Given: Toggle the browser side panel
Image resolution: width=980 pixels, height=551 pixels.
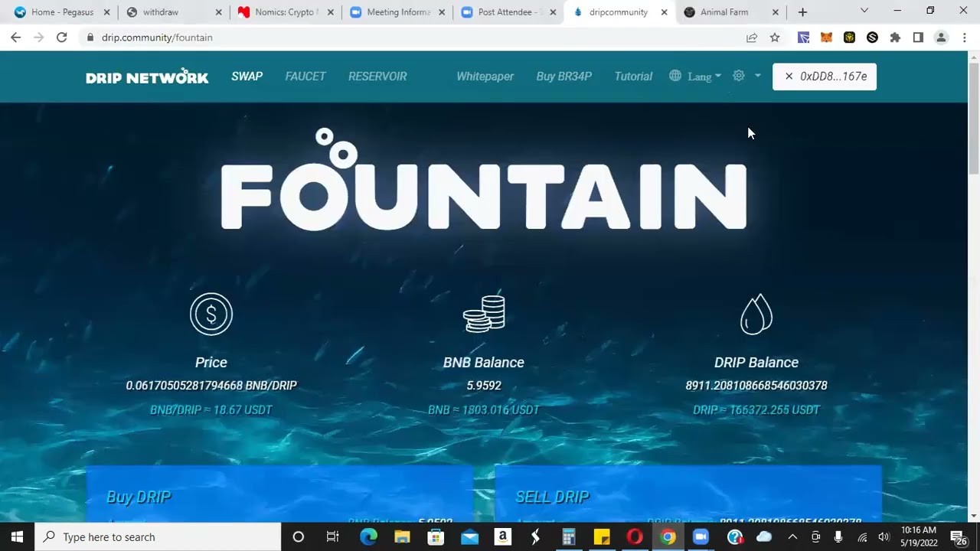Looking at the screenshot, I should [x=918, y=37].
